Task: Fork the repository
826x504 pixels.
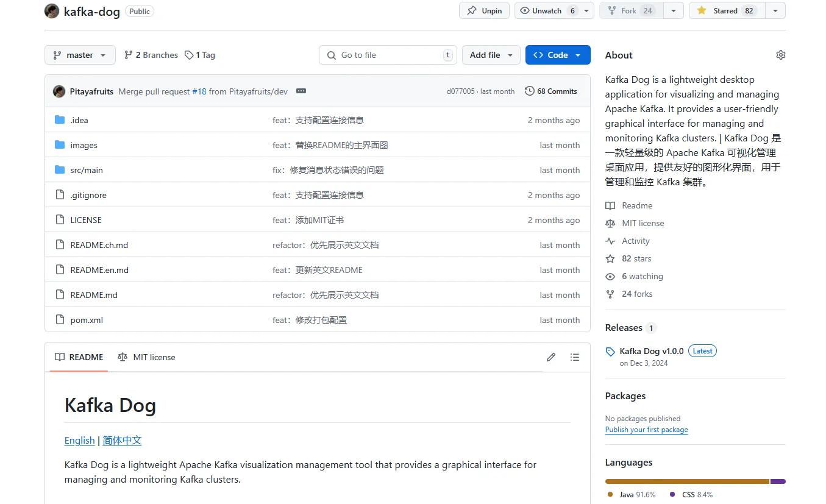Action: pos(632,11)
